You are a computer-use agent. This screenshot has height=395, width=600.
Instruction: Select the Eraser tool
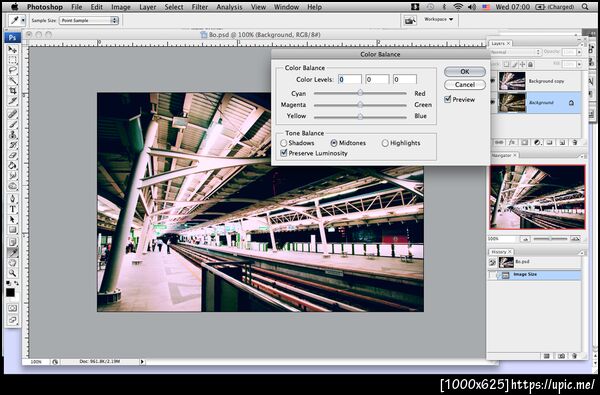click(x=13, y=155)
